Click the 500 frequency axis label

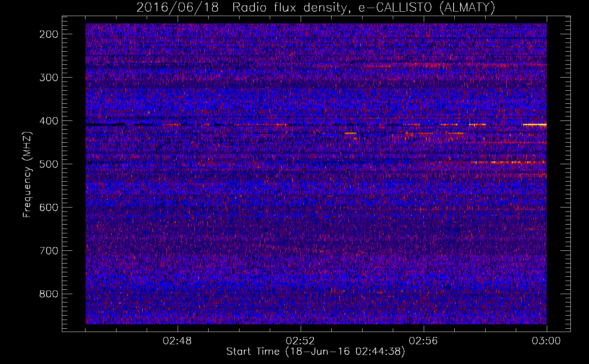click(x=48, y=164)
